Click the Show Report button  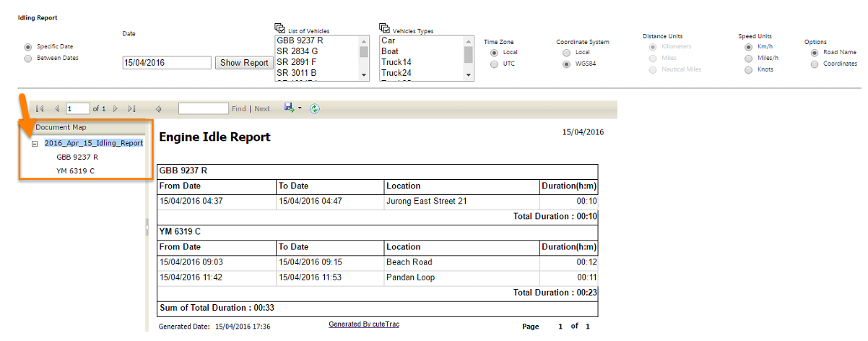[x=244, y=63]
